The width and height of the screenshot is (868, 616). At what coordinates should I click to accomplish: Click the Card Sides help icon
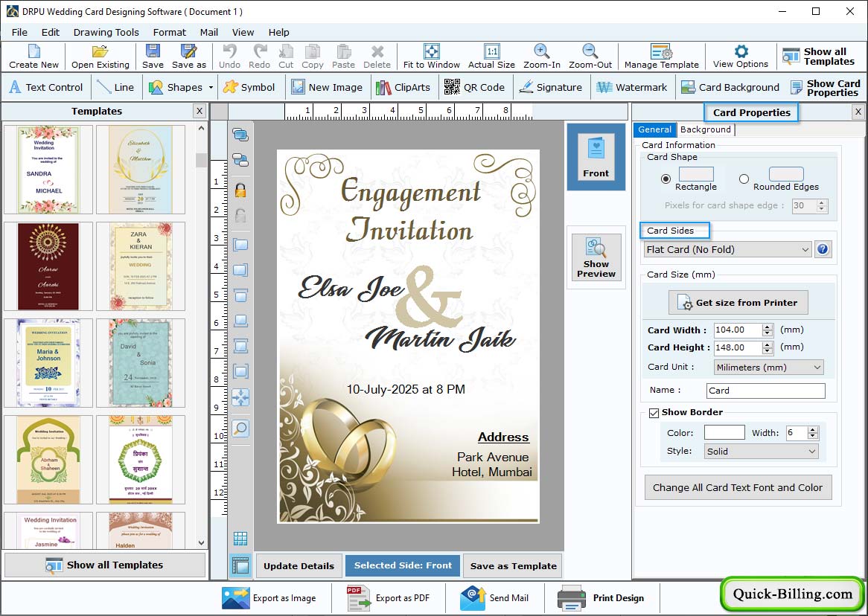pyautogui.click(x=823, y=249)
